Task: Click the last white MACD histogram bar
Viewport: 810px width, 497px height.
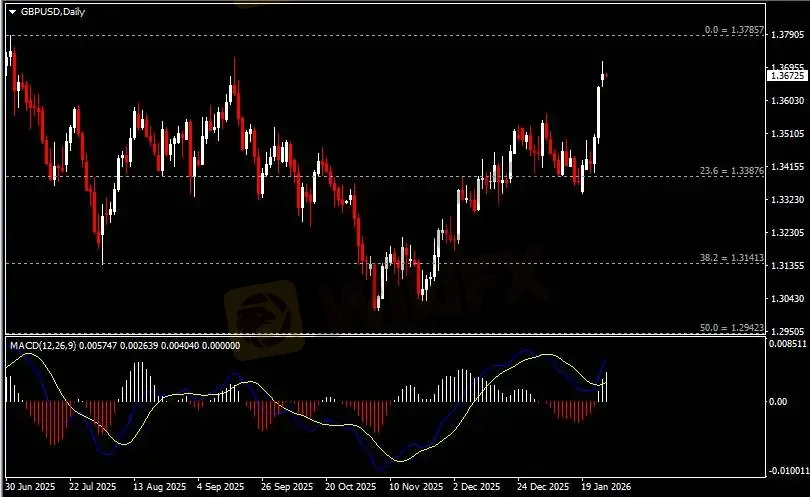Action: [606, 386]
